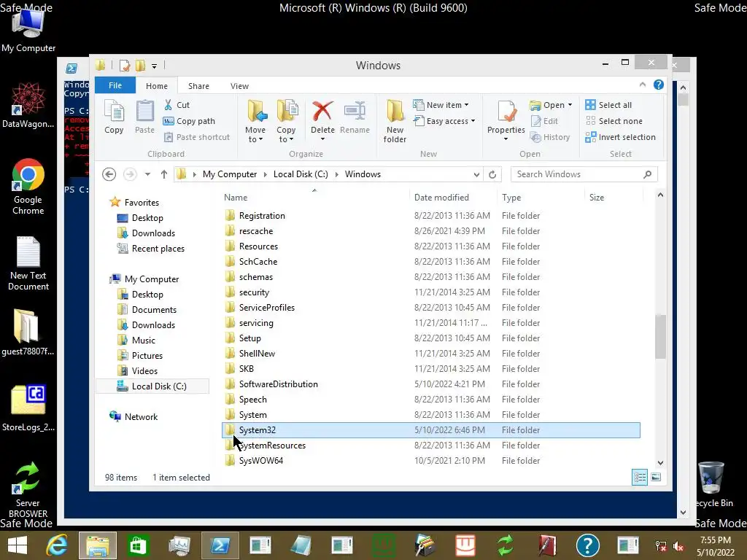Click Invert selection in the ribbon
The width and height of the screenshot is (747, 560).
620,137
